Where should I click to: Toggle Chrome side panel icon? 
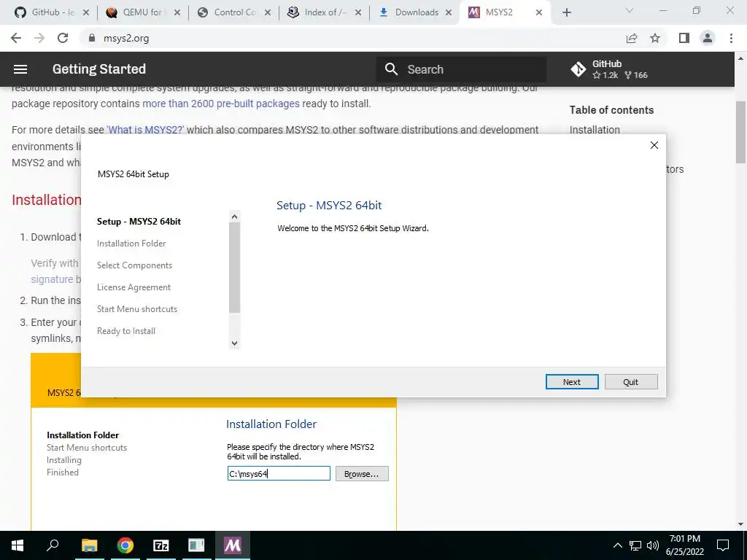[684, 38]
